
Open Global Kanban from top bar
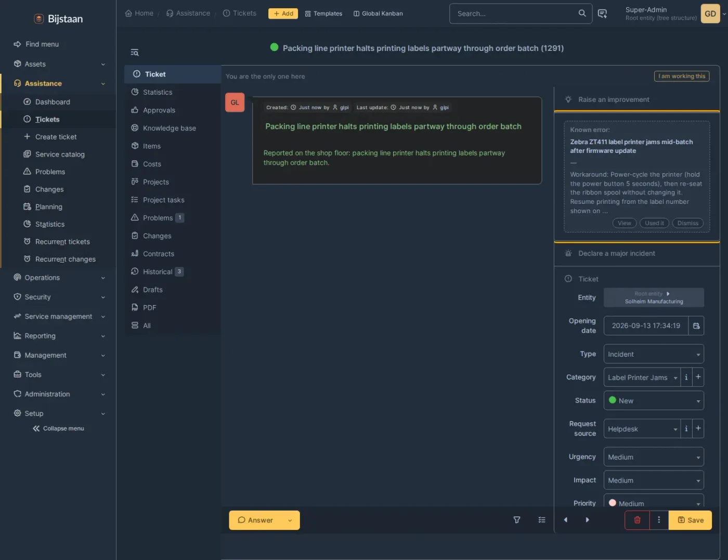(x=378, y=14)
